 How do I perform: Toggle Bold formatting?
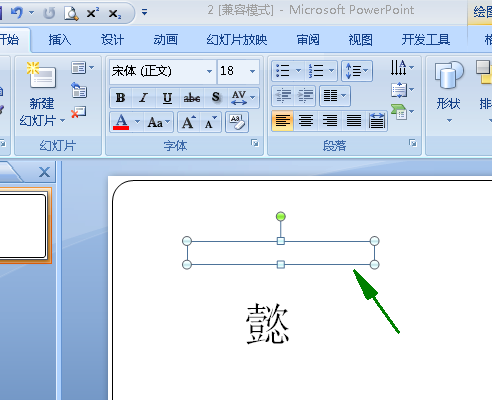point(120,98)
